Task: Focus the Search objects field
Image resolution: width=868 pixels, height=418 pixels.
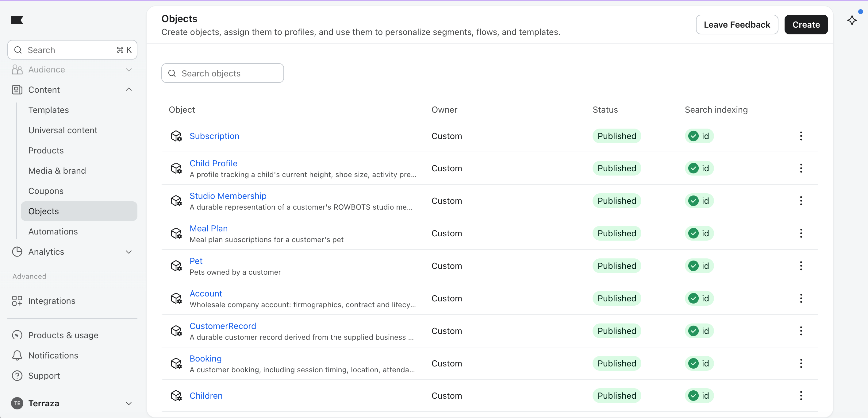Action: point(222,73)
